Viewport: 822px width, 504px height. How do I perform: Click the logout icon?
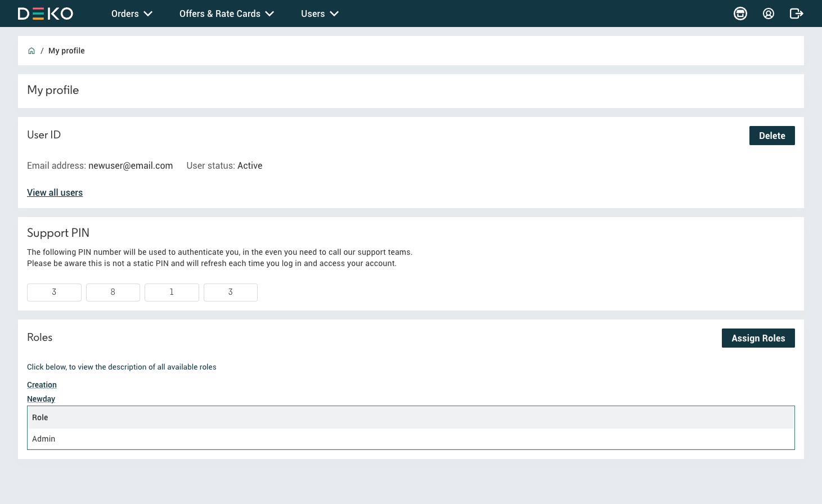coord(796,13)
